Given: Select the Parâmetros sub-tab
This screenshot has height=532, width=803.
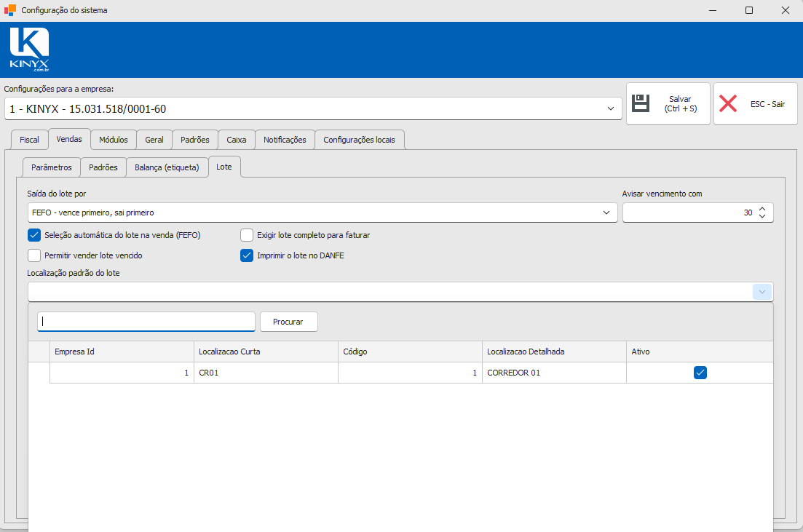Looking at the screenshot, I should click(52, 167).
